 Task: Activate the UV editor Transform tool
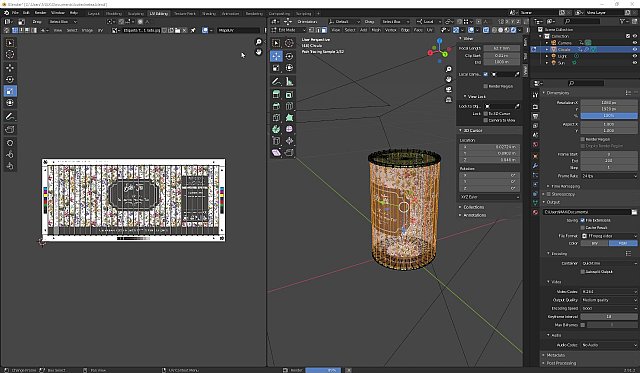pyautogui.click(x=10, y=102)
